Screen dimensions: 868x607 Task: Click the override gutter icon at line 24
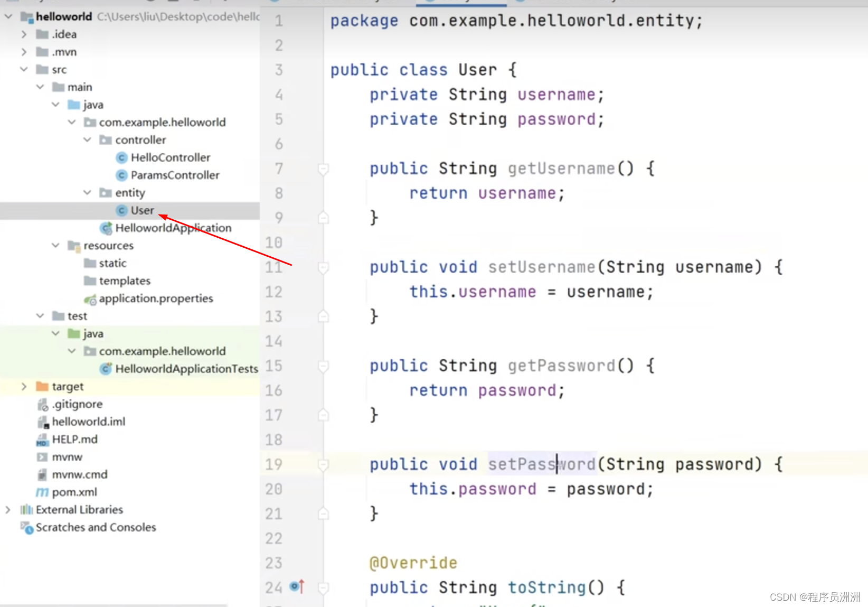[x=297, y=586]
